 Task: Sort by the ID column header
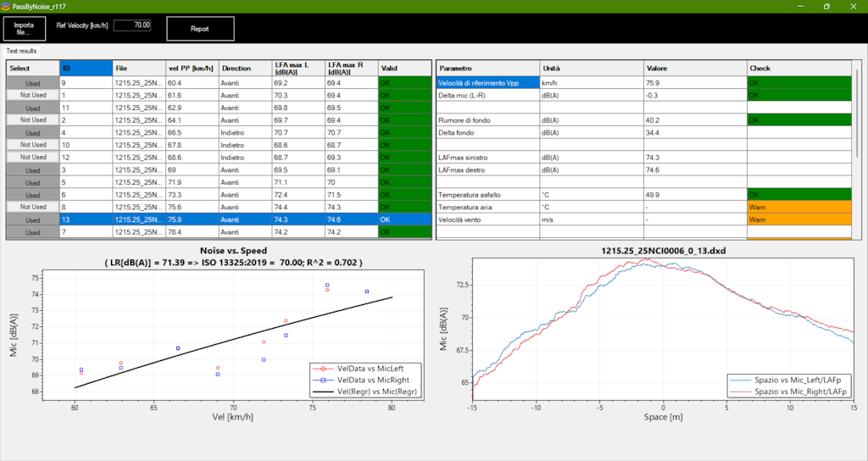coord(86,68)
